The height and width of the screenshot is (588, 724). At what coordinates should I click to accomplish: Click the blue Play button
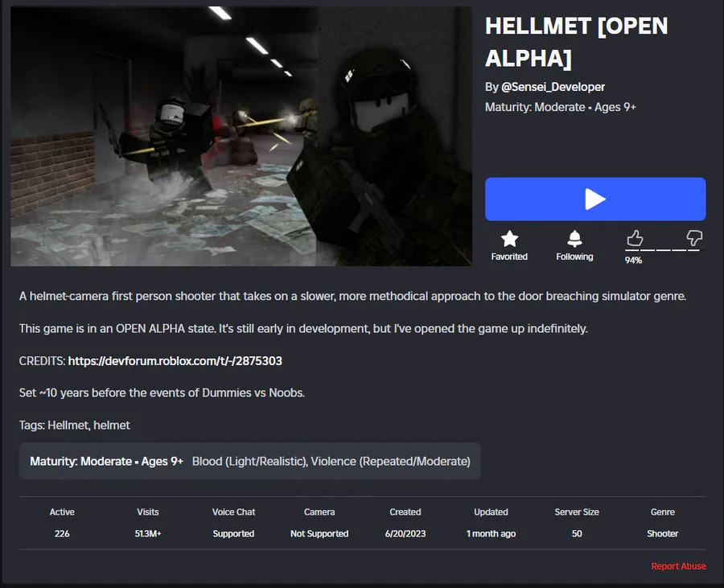click(x=595, y=199)
